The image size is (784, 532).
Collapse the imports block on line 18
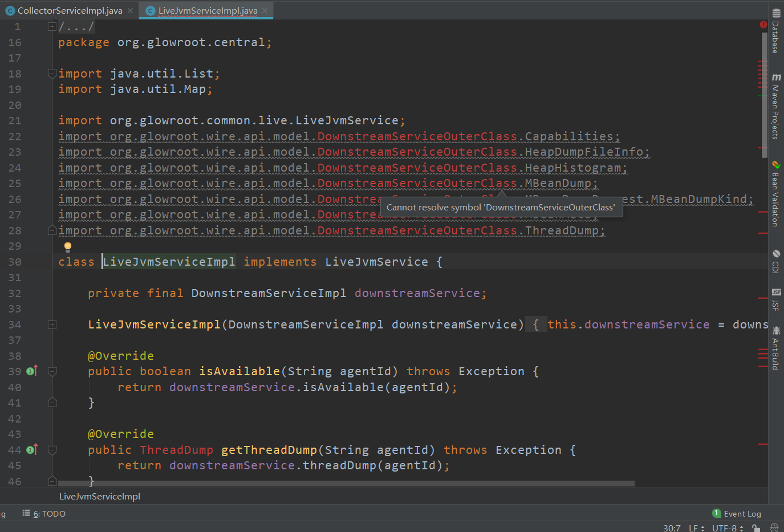point(52,73)
